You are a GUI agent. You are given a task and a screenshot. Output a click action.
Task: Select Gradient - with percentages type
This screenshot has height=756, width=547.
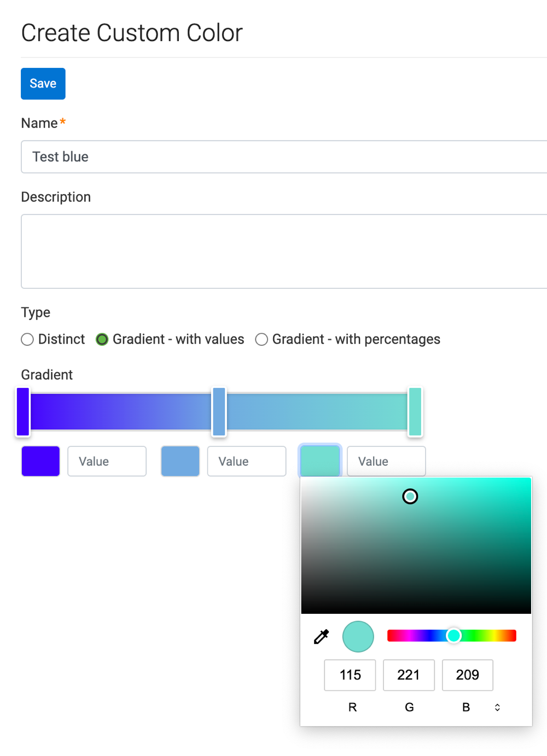pyautogui.click(x=262, y=340)
